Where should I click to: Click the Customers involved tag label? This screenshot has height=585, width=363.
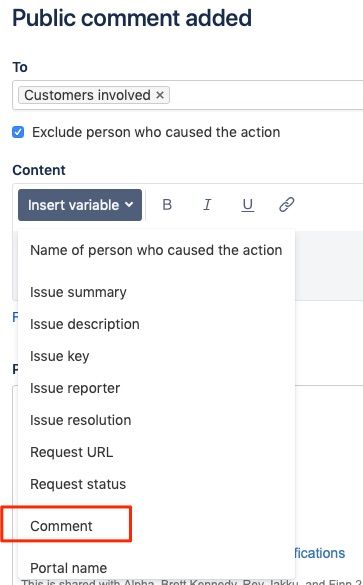[x=87, y=95]
